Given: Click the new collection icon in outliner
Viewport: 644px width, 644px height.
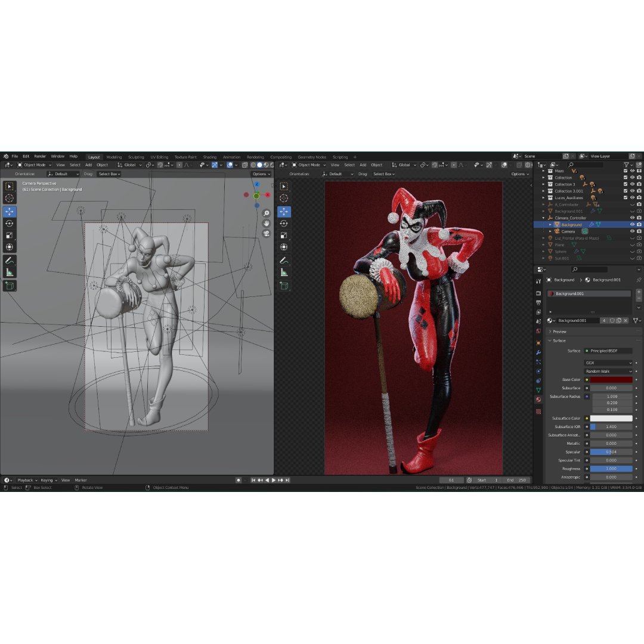Looking at the screenshot, I should click(x=639, y=165).
